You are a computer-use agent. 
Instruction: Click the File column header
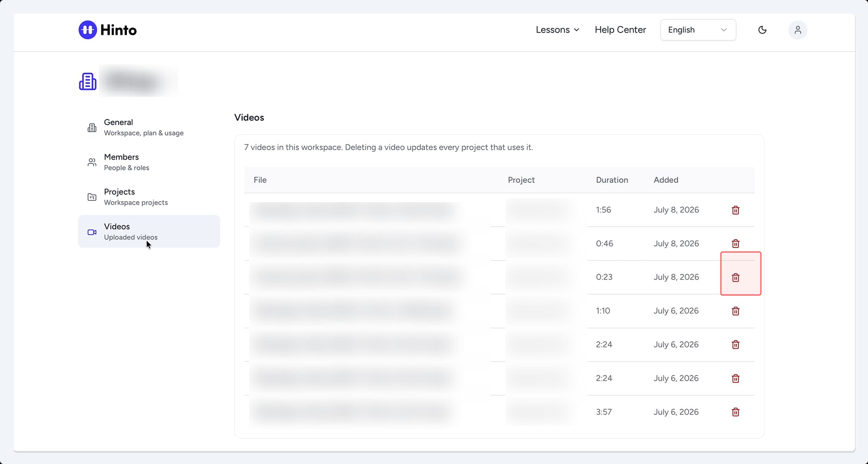pos(260,180)
